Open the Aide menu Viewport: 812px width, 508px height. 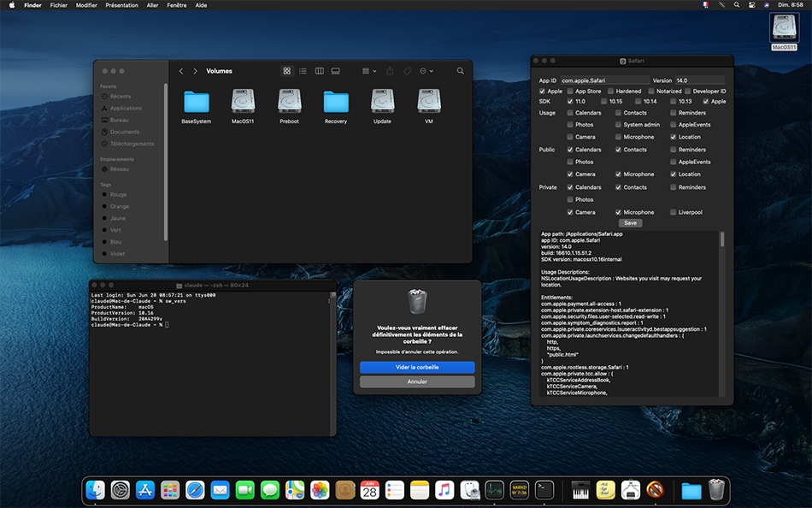(201, 5)
